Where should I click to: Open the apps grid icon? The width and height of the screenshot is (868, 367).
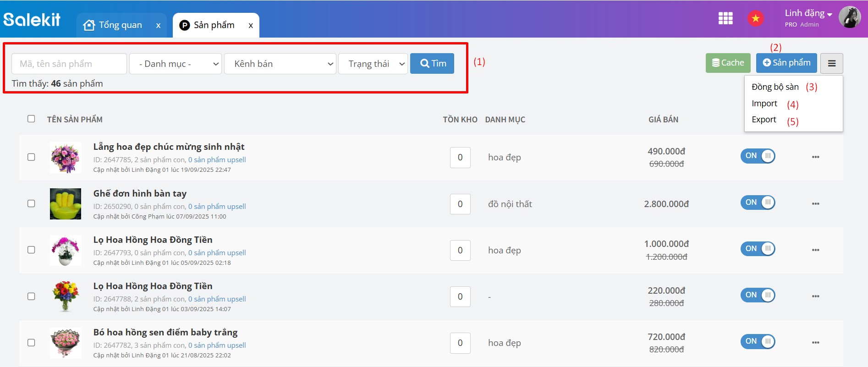point(725,18)
